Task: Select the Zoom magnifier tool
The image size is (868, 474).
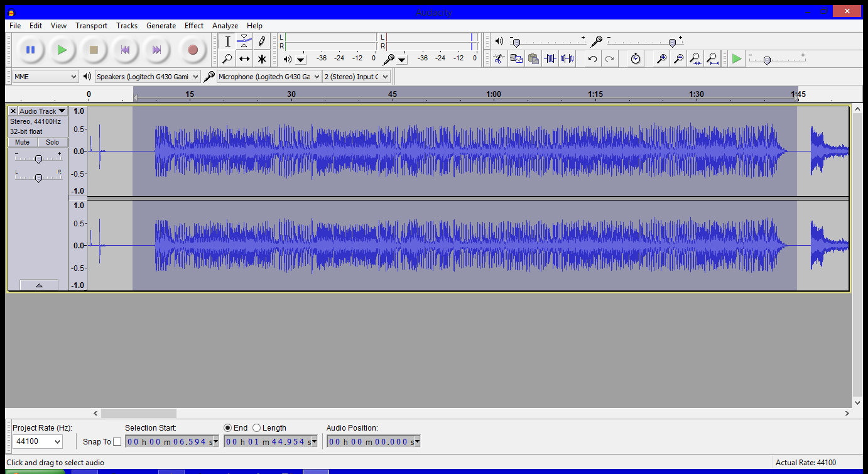Action: point(227,58)
